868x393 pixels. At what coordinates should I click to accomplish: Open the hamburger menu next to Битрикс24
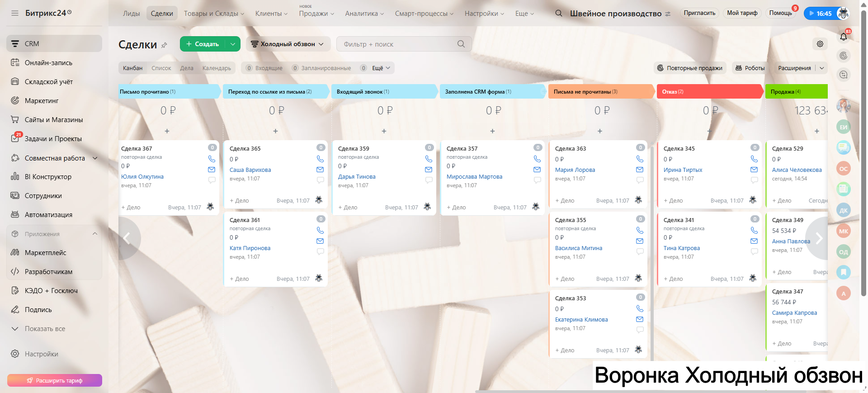coord(15,13)
